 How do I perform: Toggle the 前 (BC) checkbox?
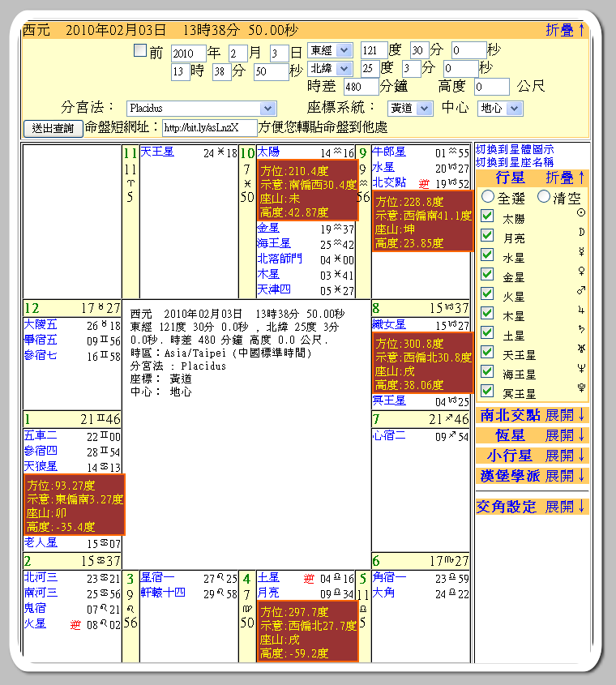(x=139, y=51)
